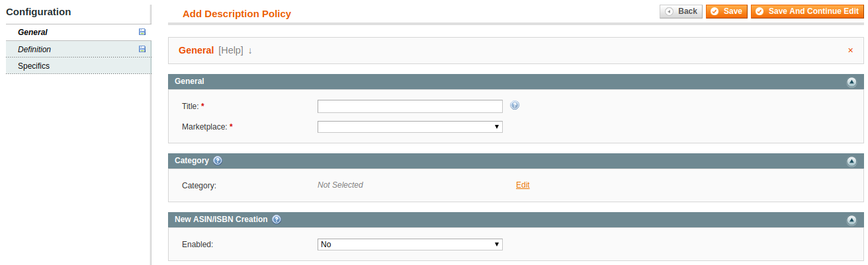Image resolution: width=868 pixels, height=265 pixels.
Task: Open the Enabled dropdown
Action: (410, 245)
